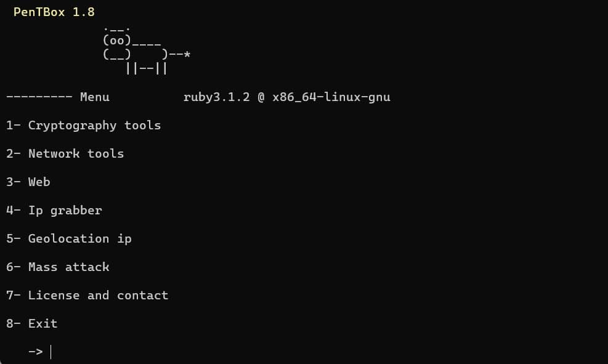Click the number 6- before Mass attack
Image resolution: width=608 pixels, height=364 pixels.
click(13, 267)
